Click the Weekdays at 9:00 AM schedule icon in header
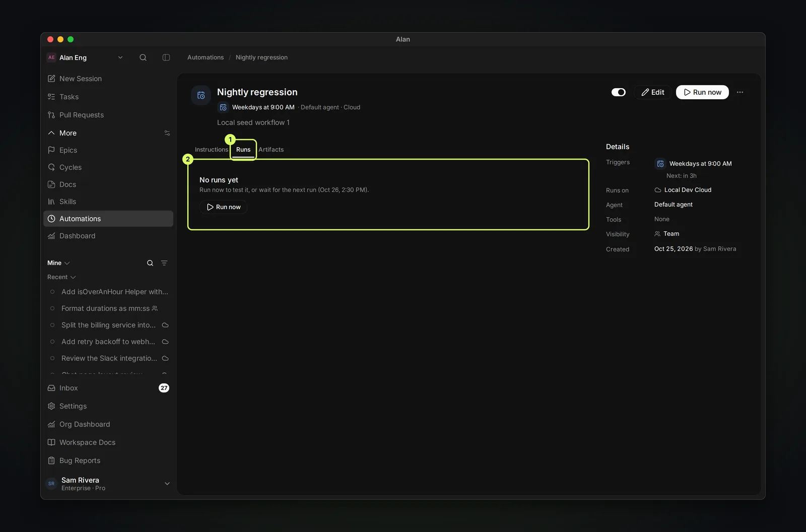Screen dimensions: 806x532 coord(223,107)
